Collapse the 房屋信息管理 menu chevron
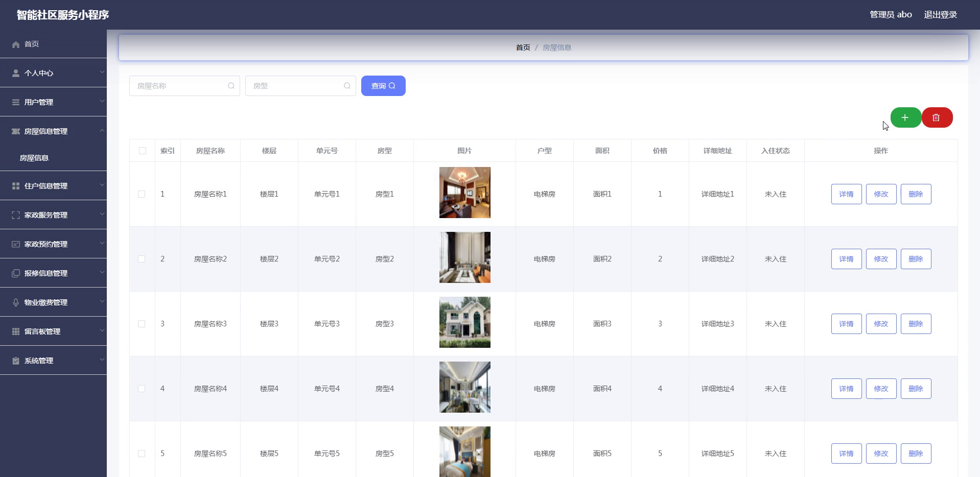This screenshot has width=980, height=477. pyautogui.click(x=102, y=131)
